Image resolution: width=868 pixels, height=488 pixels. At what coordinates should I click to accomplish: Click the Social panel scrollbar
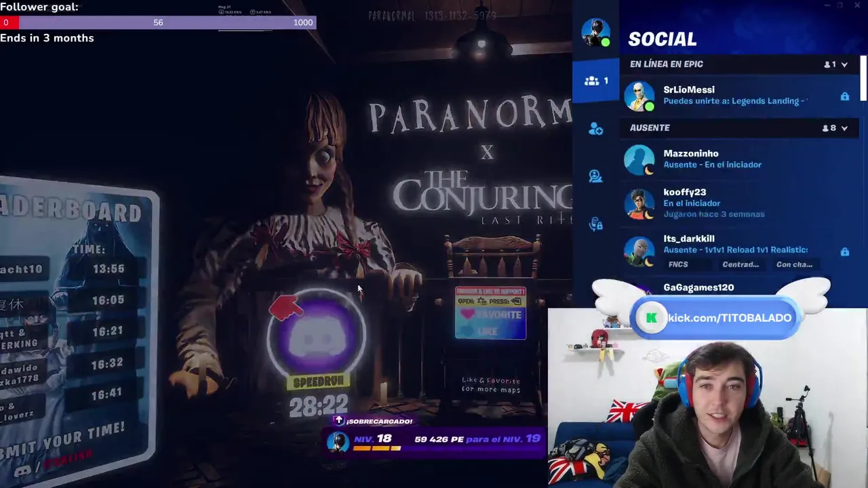click(x=863, y=77)
